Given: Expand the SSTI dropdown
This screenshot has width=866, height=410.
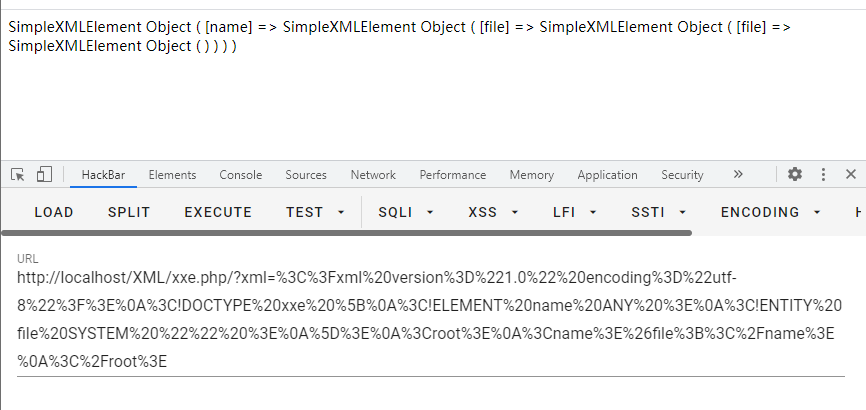Looking at the screenshot, I should [659, 212].
